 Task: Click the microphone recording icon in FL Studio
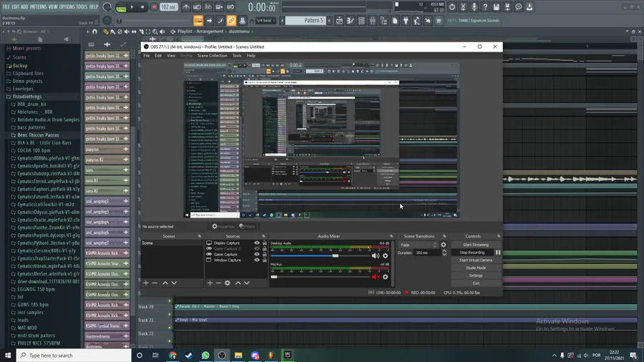coord(474,7)
